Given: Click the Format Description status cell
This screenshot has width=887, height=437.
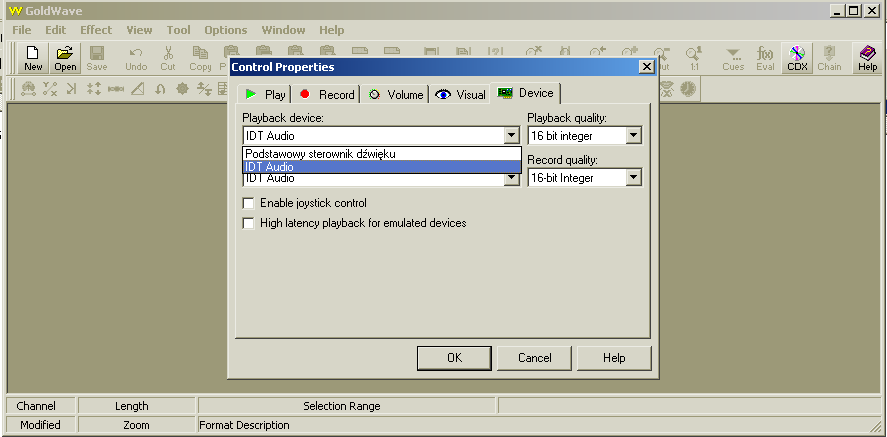Looking at the screenshot, I should coord(540,425).
